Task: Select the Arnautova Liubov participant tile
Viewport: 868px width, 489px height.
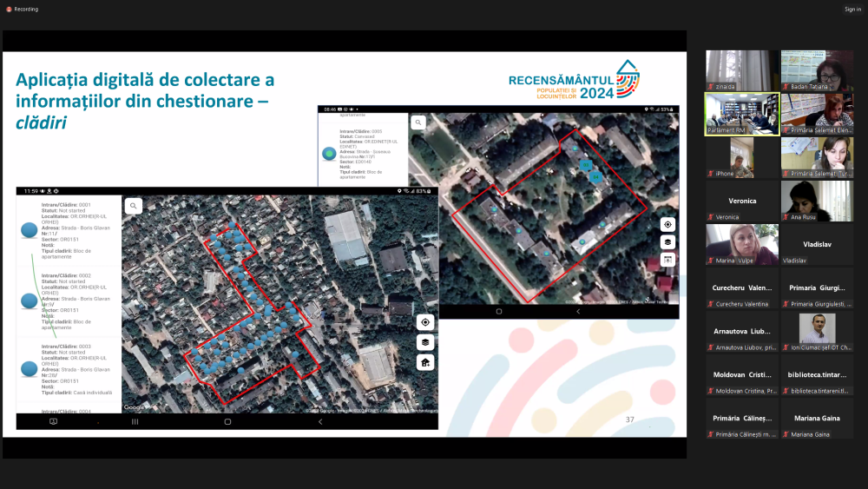Action: pyautogui.click(x=742, y=331)
